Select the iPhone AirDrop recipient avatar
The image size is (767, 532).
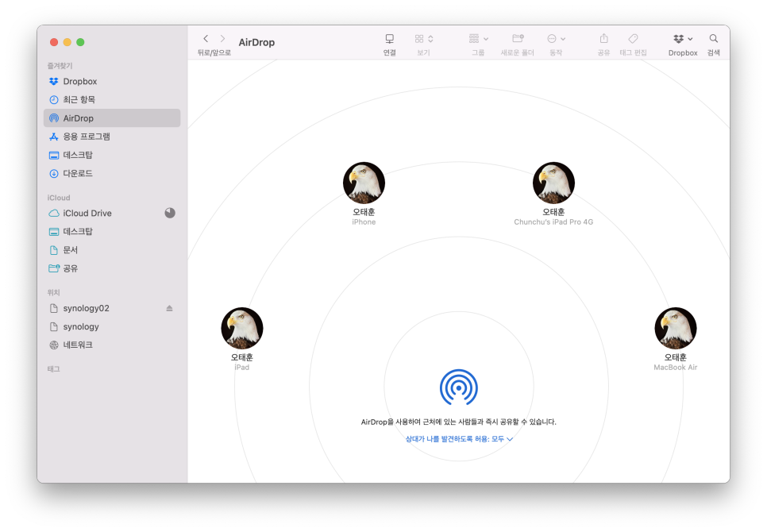click(364, 183)
